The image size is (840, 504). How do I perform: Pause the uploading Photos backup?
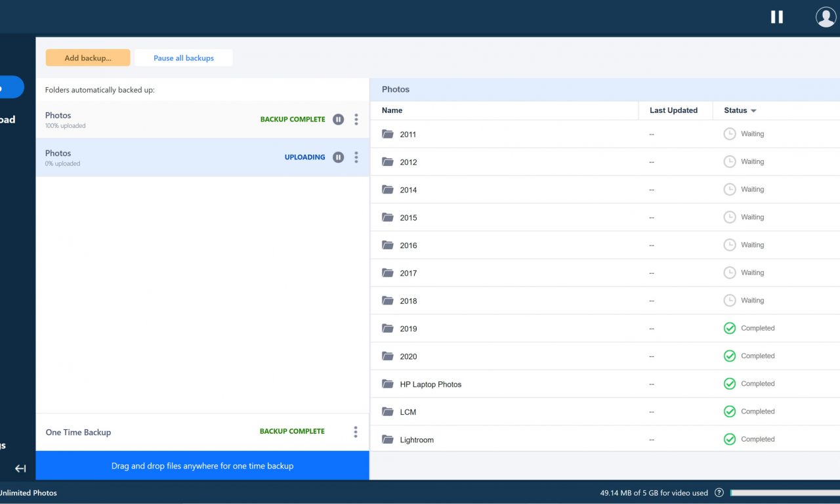[x=338, y=157]
